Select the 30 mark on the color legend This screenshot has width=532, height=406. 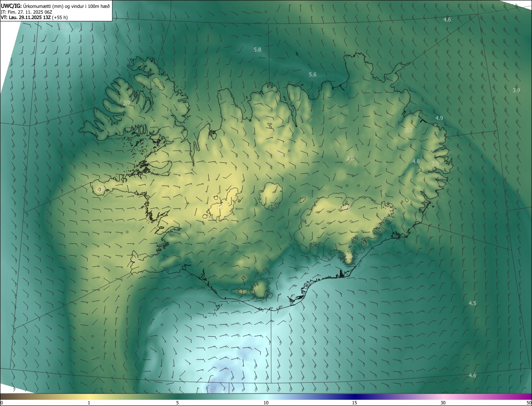coord(443,403)
